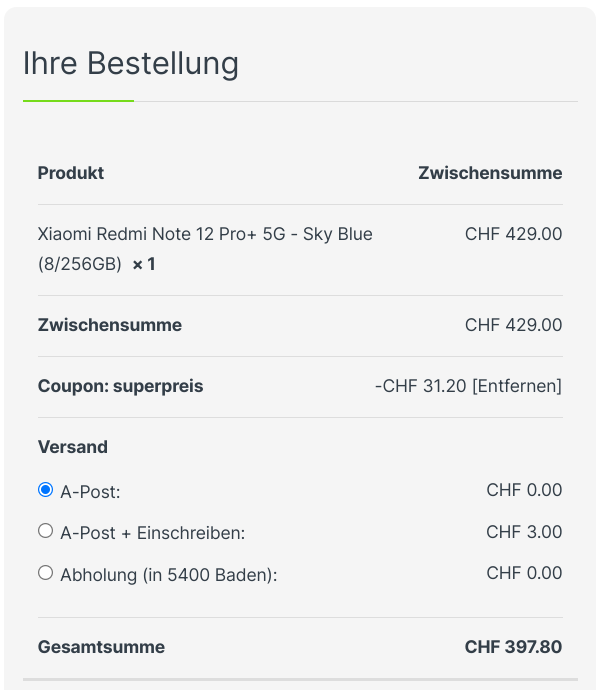The height and width of the screenshot is (690, 604).
Task: Click the product quantity "× 1"
Action: [144, 265]
